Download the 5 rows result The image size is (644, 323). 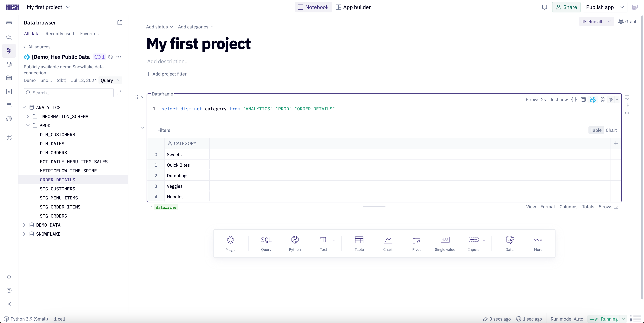click(x=616, y=207)
